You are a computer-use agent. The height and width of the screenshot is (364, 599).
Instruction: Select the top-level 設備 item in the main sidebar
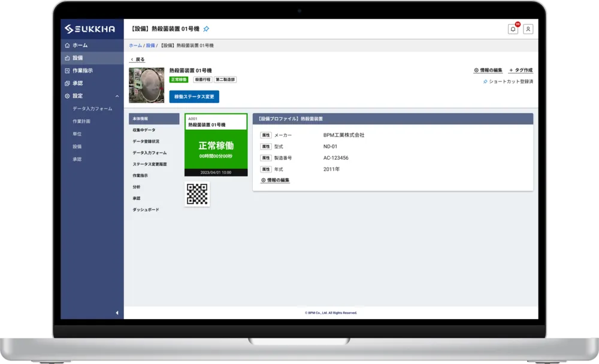click(92, 57)
